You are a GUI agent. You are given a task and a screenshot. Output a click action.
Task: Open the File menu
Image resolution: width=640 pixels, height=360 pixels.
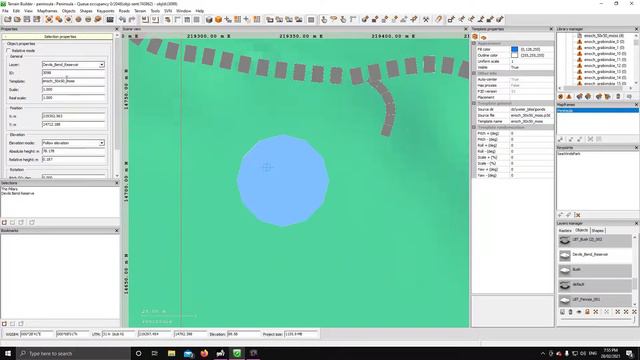(5, 11)
